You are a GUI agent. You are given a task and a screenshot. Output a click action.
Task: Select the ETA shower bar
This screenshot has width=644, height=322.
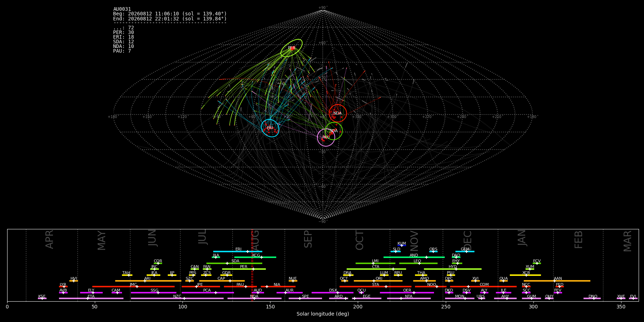click(91, 298)
